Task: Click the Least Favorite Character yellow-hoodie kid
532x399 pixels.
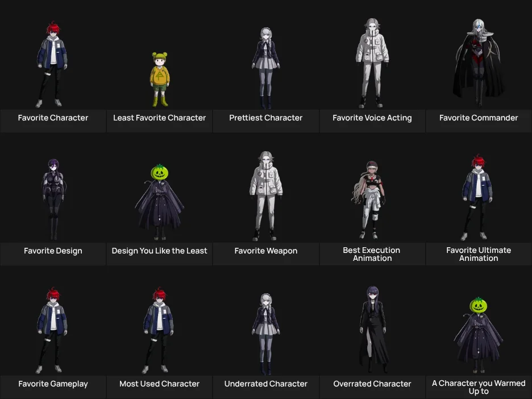Action: [x=160, y=80]
